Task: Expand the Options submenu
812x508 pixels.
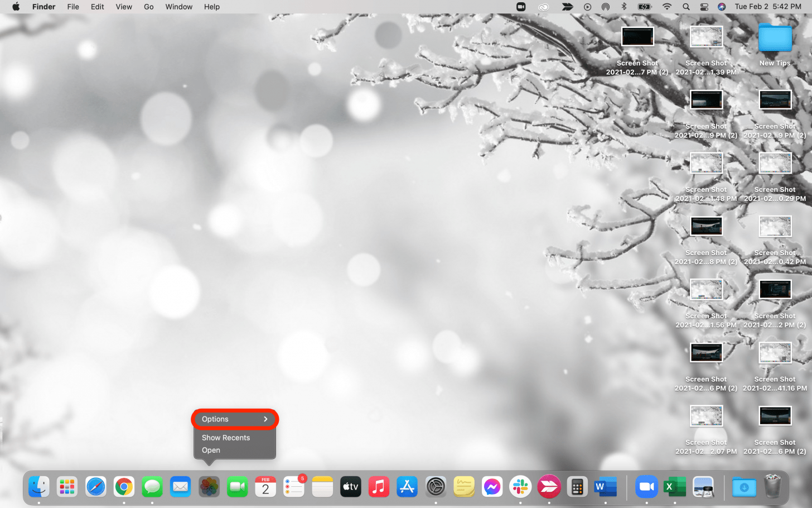Action: coord(234,419)
